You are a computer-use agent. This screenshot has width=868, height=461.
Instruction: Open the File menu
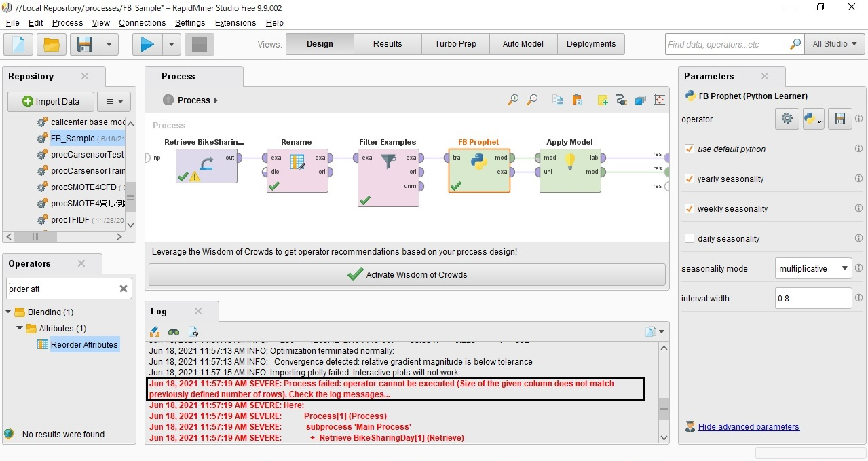[12, 22]
